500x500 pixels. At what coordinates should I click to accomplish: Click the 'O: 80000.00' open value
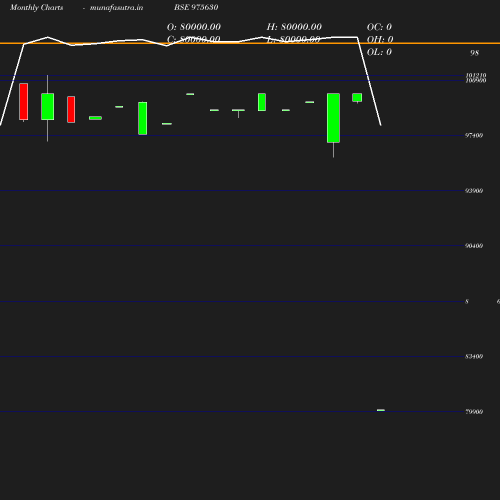(x=194, y=27)
